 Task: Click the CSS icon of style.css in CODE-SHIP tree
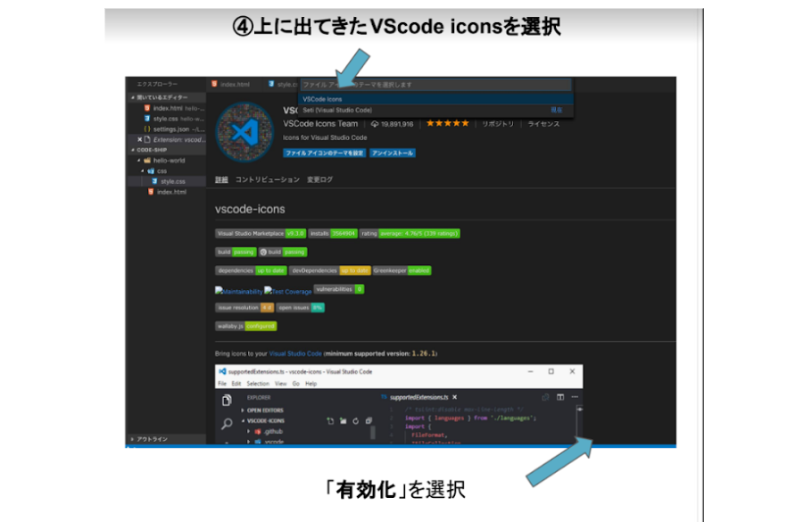coord(154,181)
